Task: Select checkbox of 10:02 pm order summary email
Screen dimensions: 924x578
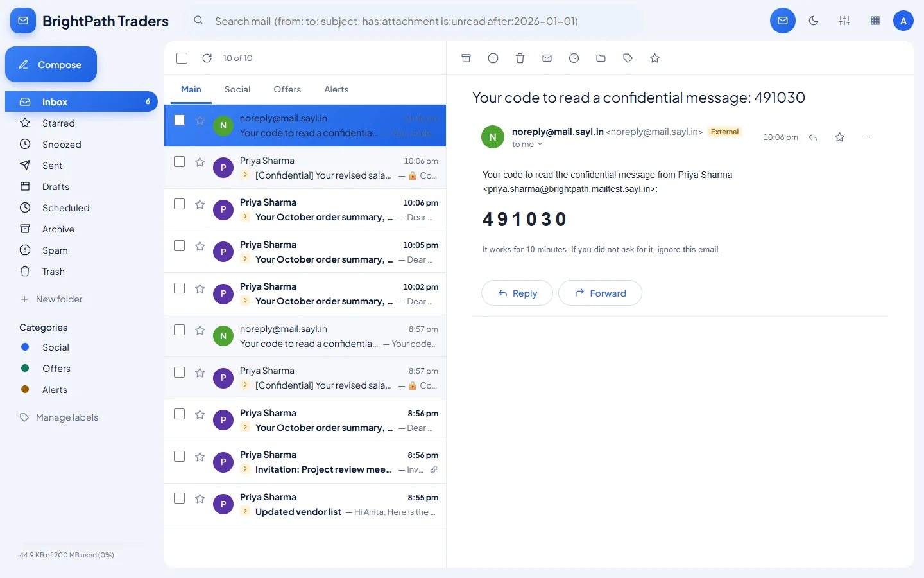Action: 180,288
